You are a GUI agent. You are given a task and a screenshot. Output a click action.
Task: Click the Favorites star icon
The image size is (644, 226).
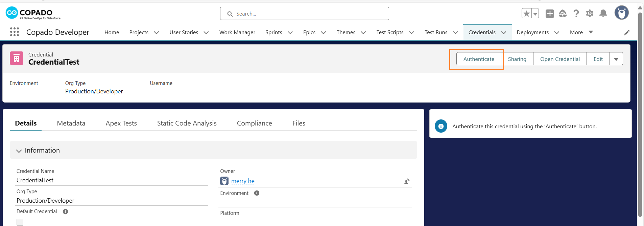pyautogui.click(x=526, y=14)
